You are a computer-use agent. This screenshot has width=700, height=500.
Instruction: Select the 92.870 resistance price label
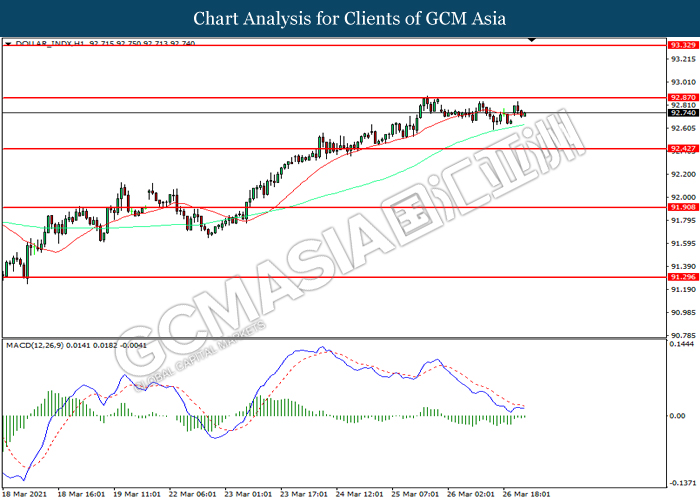click(683, 97)
